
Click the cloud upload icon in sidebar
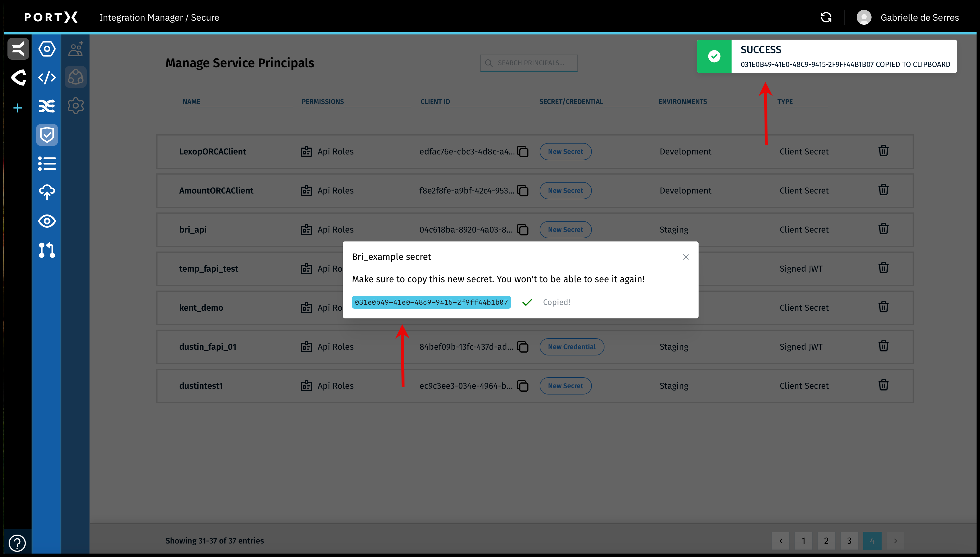coord(47,192)
